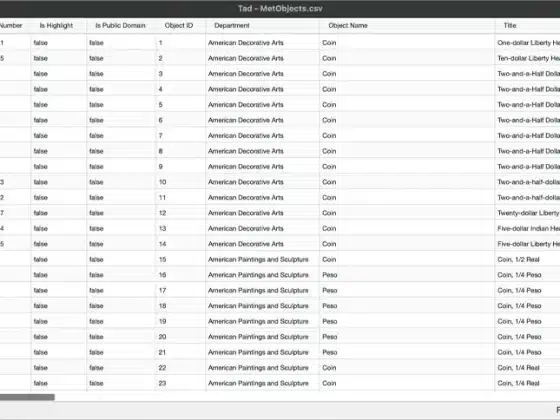
Task: Select the Twenty-dollar Liberty title cell
Action: coord(529,213)
